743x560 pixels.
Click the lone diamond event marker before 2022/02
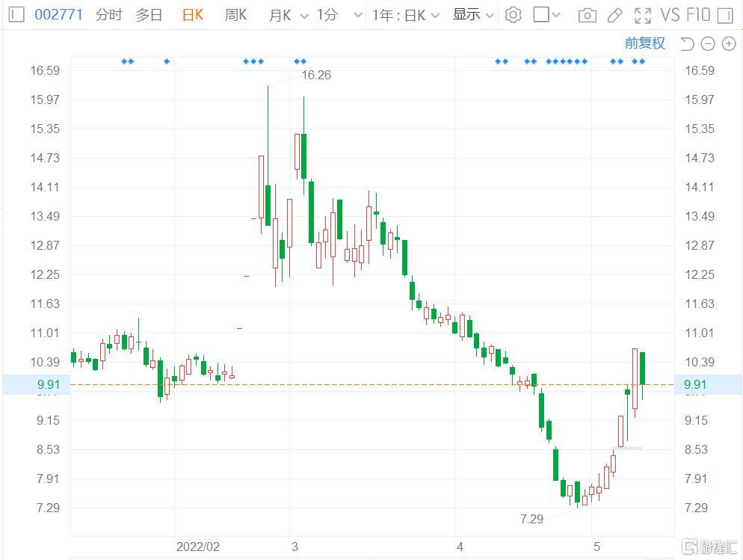167,61
